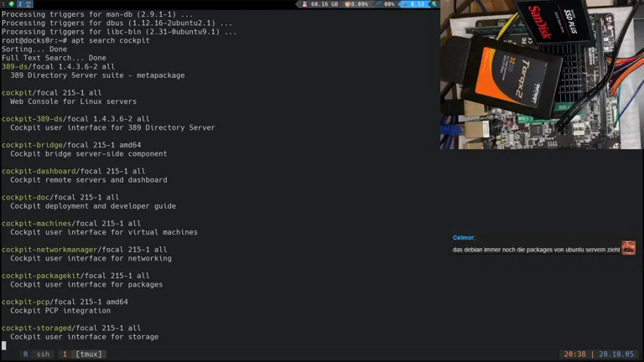The width and height of the screenshot is (644, 362).
Task: Click the 389-ds/focal package line
Action: click(x=58, y=66)
